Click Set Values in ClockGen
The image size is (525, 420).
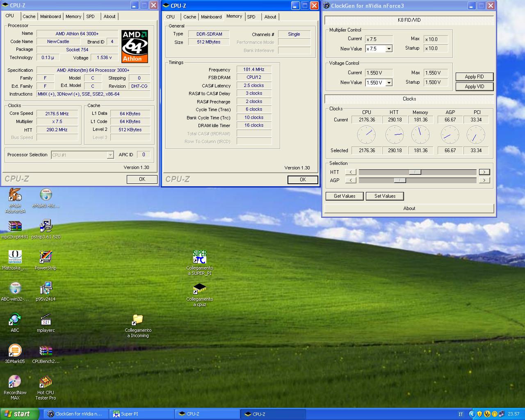pyautogui.click(x=385, y=196)
